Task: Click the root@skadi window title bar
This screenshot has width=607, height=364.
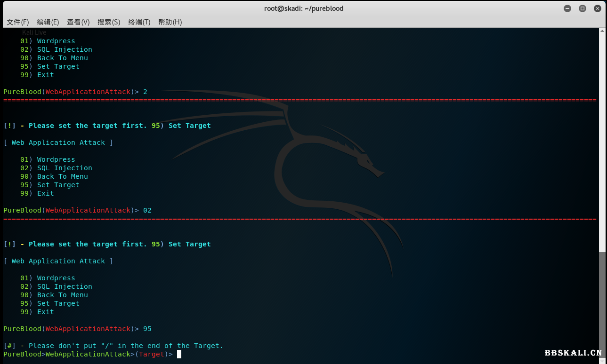Action: [303, 8]
